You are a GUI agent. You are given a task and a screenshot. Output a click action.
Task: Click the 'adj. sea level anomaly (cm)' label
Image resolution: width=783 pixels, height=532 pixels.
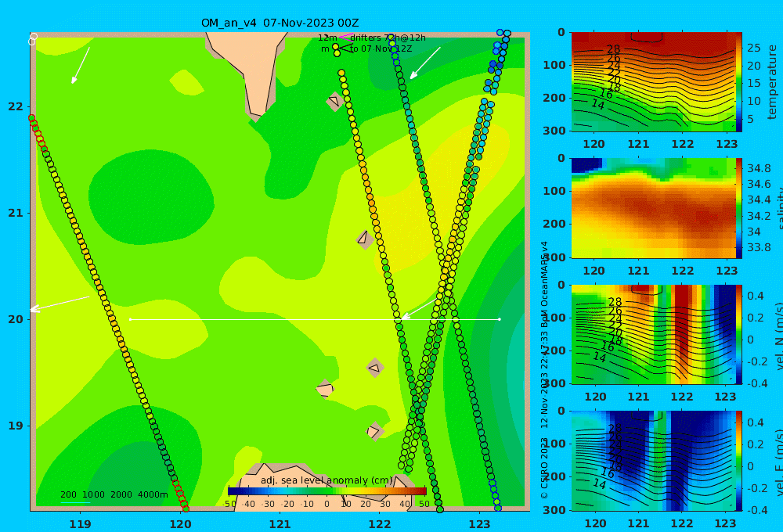[x=327, y=480]
